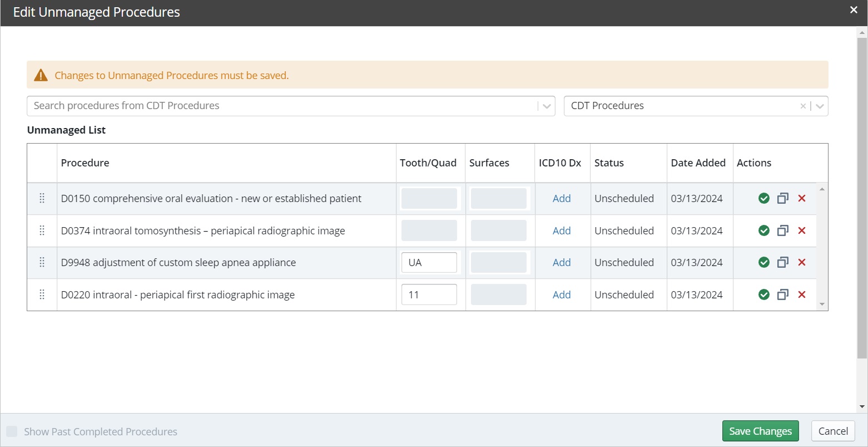Screen dimensions: 868x447
Task: Click the Save Changes button
Action: (760, 431)
